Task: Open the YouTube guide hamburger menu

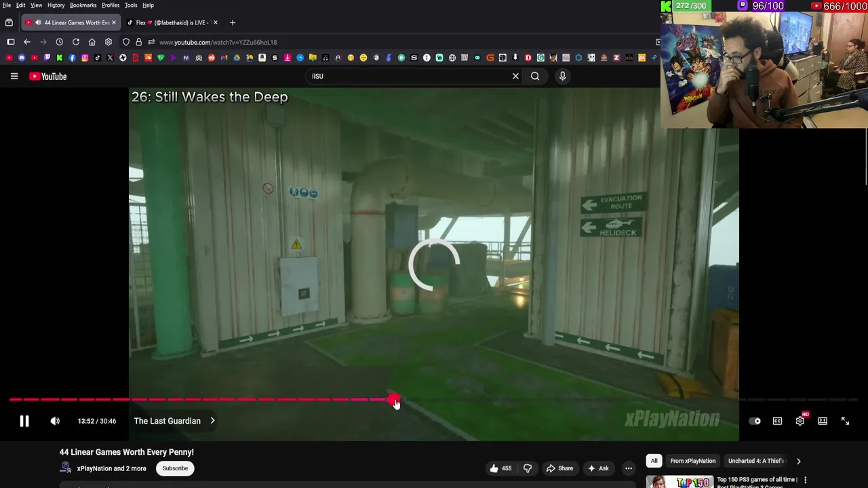Action: tap(14, 77)
